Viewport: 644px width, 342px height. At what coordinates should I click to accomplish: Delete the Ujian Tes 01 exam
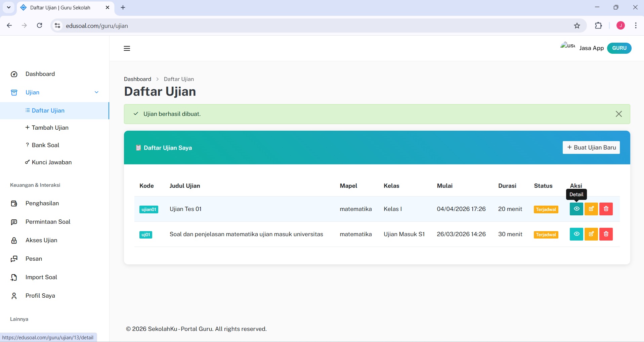click(606, 209)
